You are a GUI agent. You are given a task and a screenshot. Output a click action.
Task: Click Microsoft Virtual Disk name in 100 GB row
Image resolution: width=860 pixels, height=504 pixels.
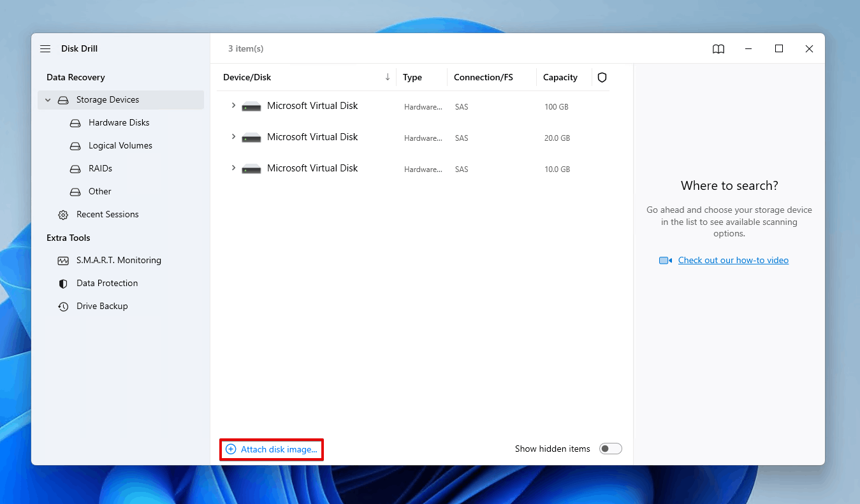pos(312,106)
